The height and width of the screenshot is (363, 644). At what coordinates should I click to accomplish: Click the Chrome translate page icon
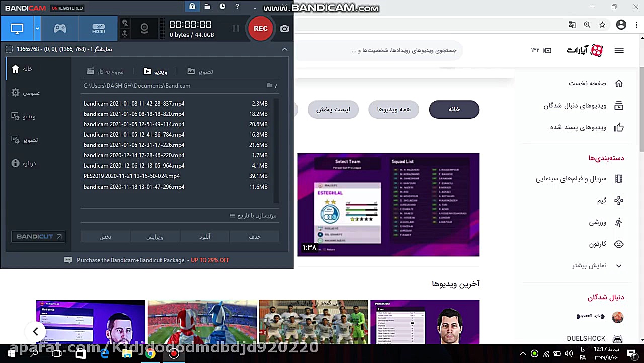[x=572, y=25]
